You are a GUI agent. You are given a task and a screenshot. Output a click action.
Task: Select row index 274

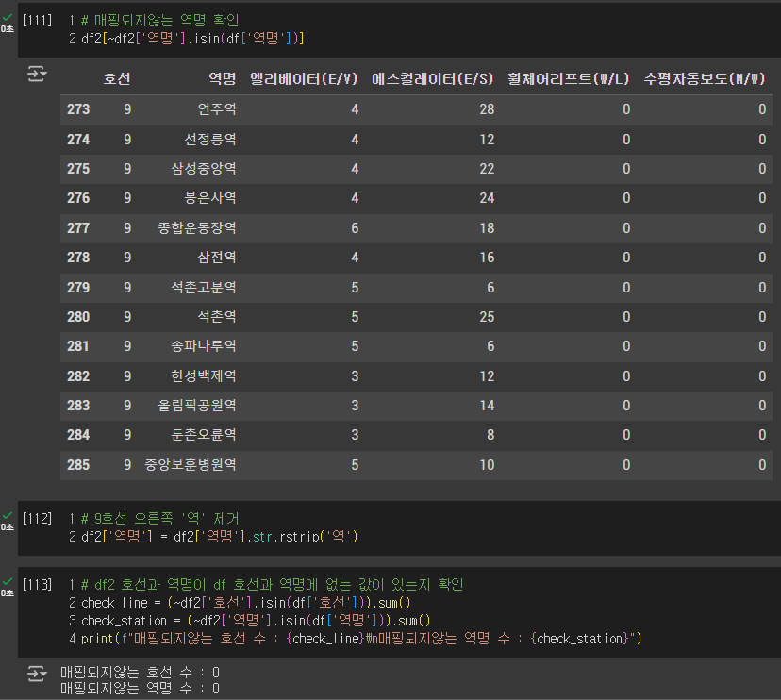pos(78,140)
